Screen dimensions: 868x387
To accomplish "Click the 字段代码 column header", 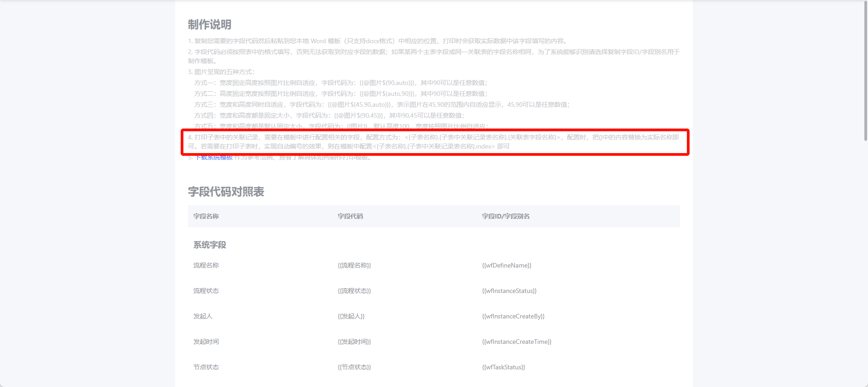I will (350, 216).
